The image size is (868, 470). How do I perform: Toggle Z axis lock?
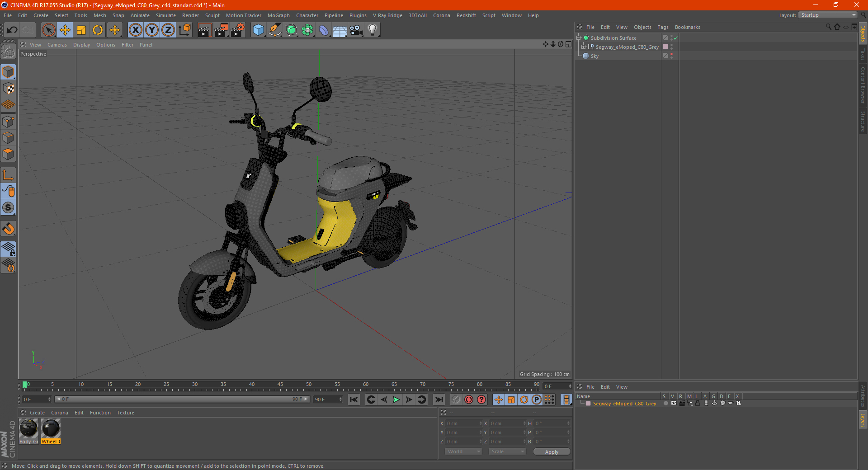[168, 30]
